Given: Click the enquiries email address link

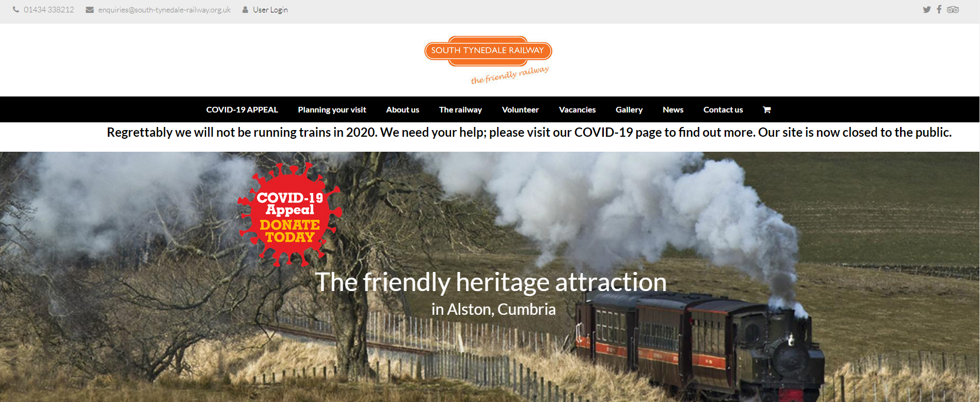Looking at the screenshot, I should [x=164, y=10].
